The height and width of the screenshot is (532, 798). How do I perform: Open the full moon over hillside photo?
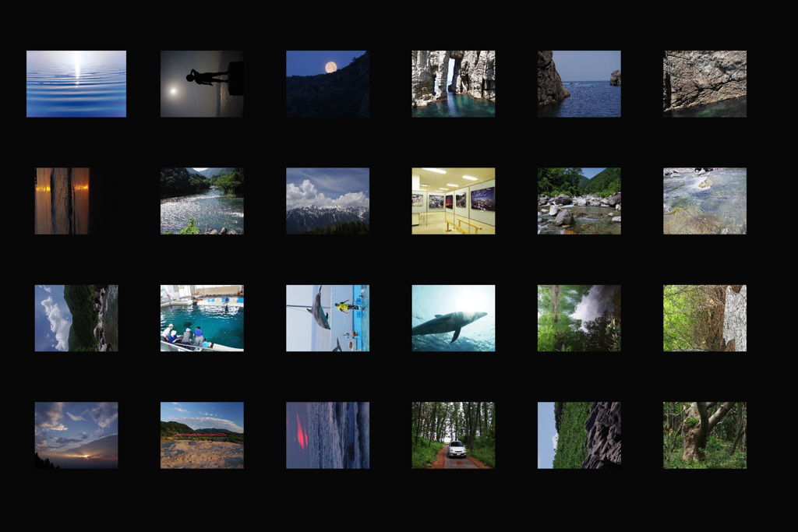[x=327, y=84]
